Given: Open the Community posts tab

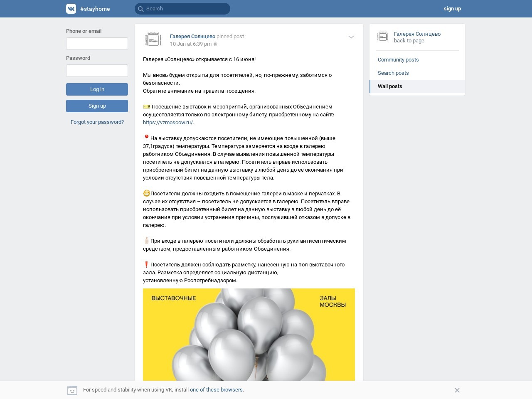Looking at the screenshot, I should (x=398, y=60).
